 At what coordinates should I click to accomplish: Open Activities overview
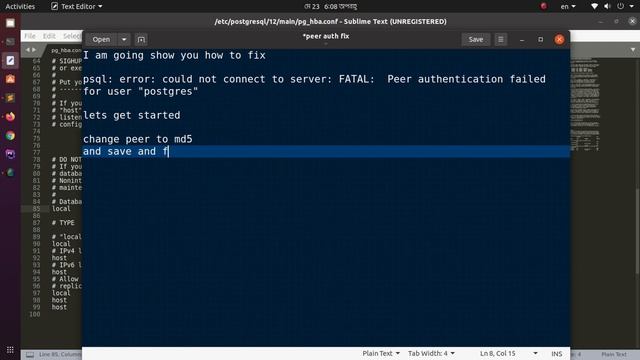[x=20, y=6]
